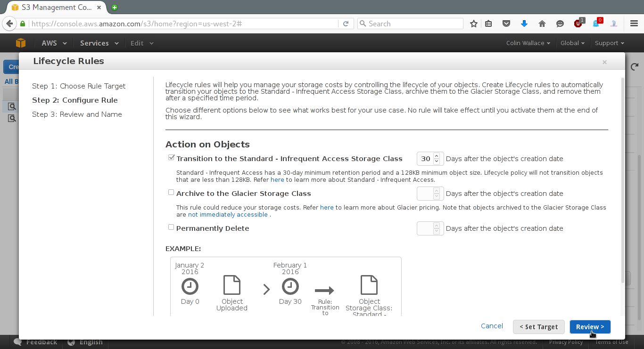The height and width of the screenshot is (349, 644).
Task: Open the AWS dropdown menu
Action: click(54, 43)
